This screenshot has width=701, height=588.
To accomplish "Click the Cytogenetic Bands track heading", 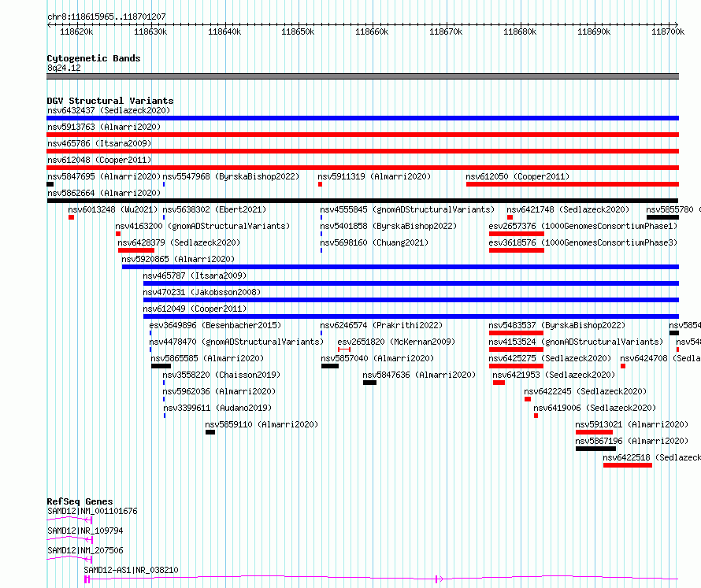I will point(94,58).
